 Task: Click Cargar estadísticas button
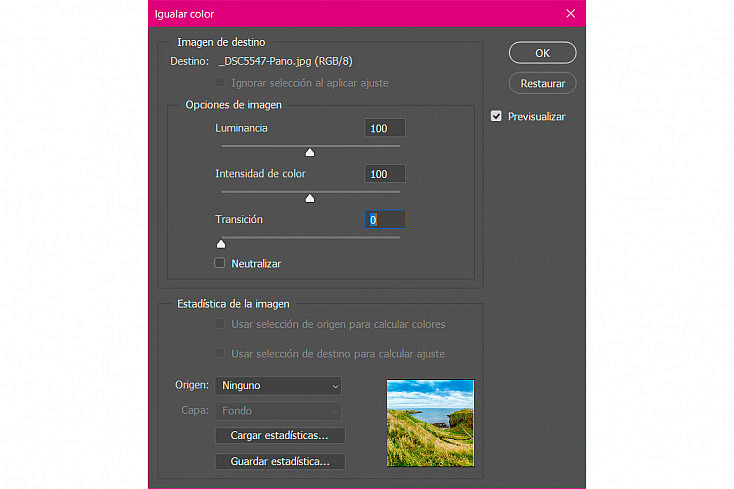280,435
